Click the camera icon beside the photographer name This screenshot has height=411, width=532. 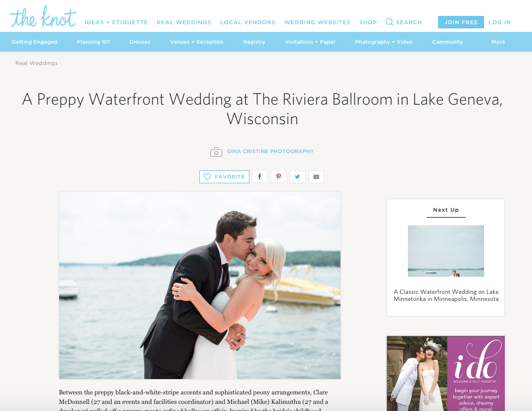tap(216, 152)
